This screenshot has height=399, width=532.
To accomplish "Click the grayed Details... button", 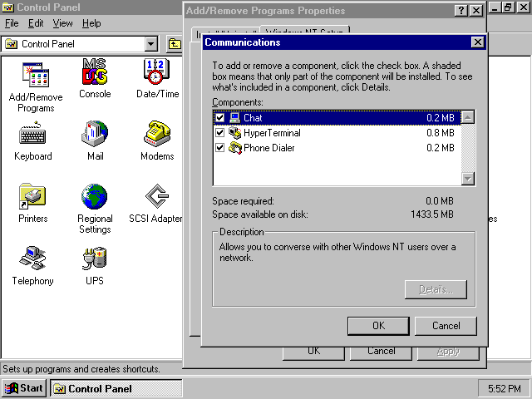I will [436, 289].
